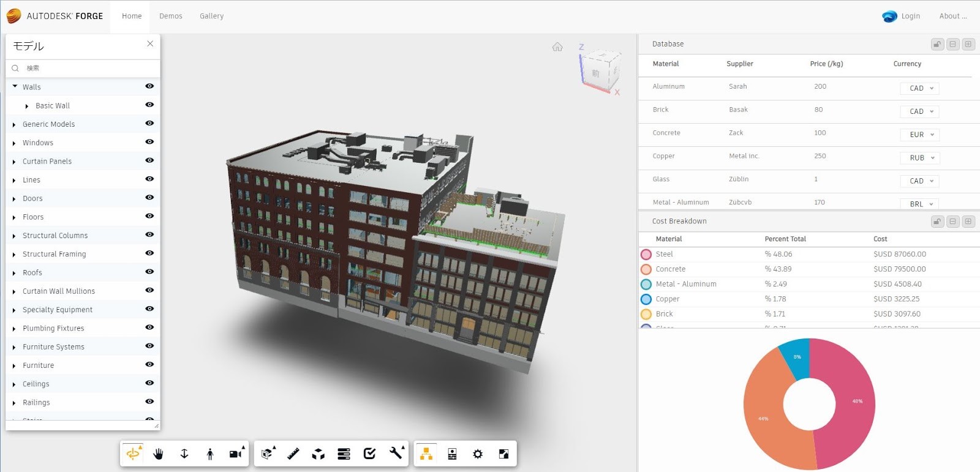This screenshot has height=472, width=980.
Task: Collapse Cost Breakdown with minus icon
Action: (x=953, y=222)
